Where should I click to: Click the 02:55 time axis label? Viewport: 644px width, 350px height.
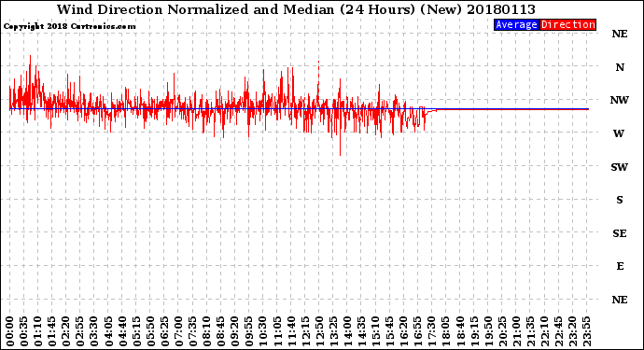pyautogui.click(x=80, y=331)
